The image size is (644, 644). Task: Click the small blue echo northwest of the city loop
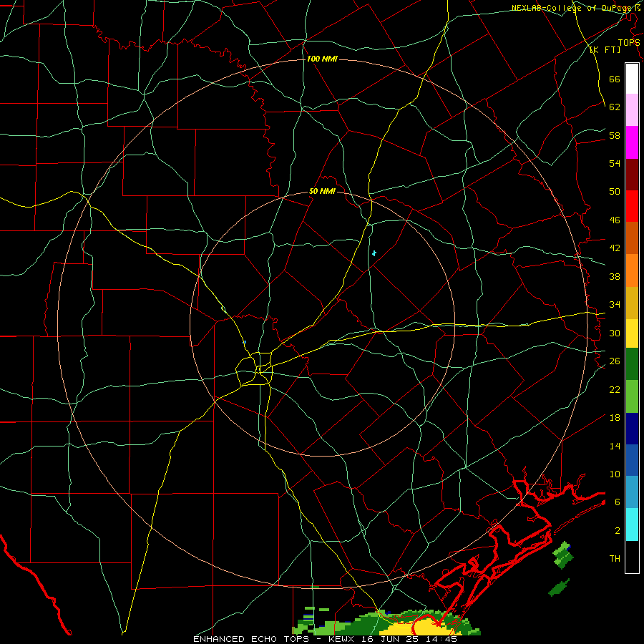[245, 342]
